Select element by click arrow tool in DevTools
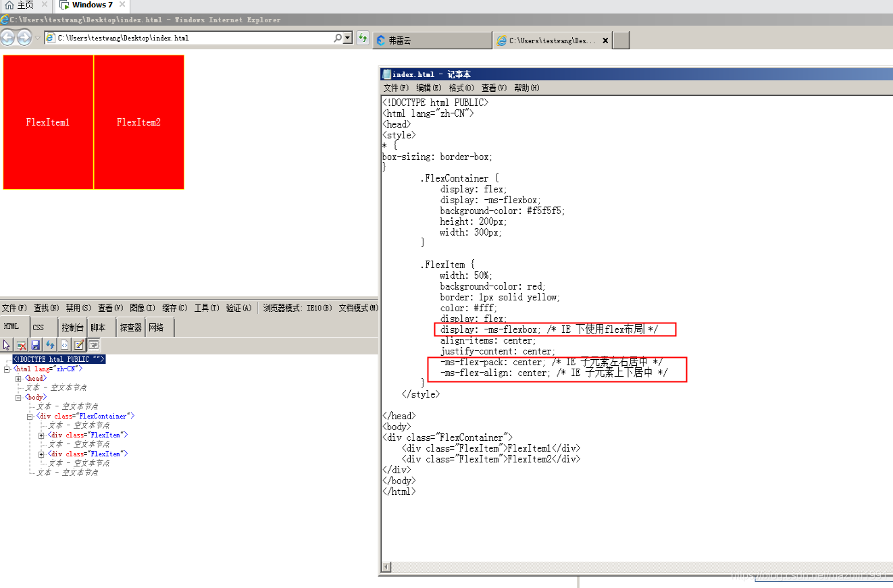The image size is (893, 588). pos(7,345)
